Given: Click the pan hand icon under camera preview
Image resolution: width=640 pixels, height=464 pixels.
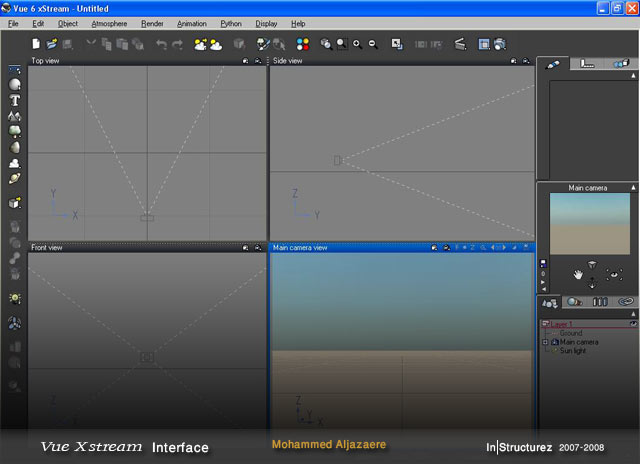Looking at the screenshot, I should tap(578, 275).
